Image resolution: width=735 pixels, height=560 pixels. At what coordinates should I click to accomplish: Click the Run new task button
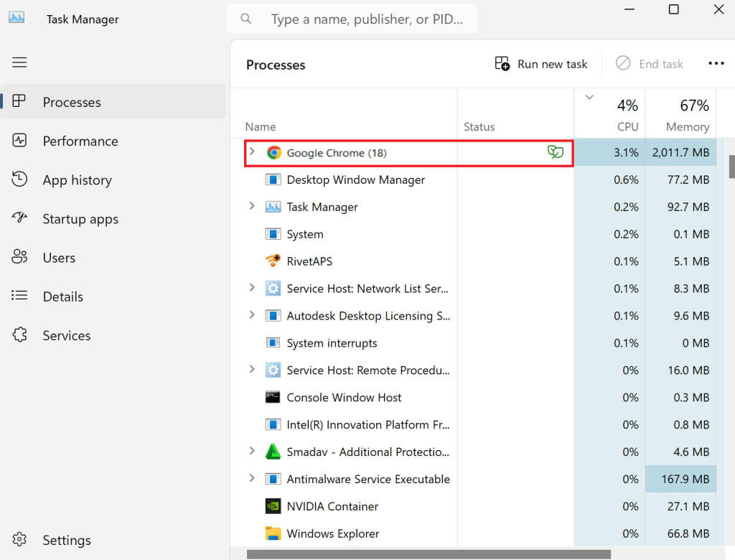coord(540,63)
